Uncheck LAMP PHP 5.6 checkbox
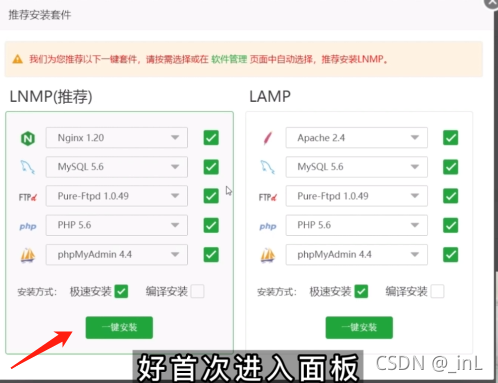Viewport: 498px width, 383px height. tap(451, 225)
